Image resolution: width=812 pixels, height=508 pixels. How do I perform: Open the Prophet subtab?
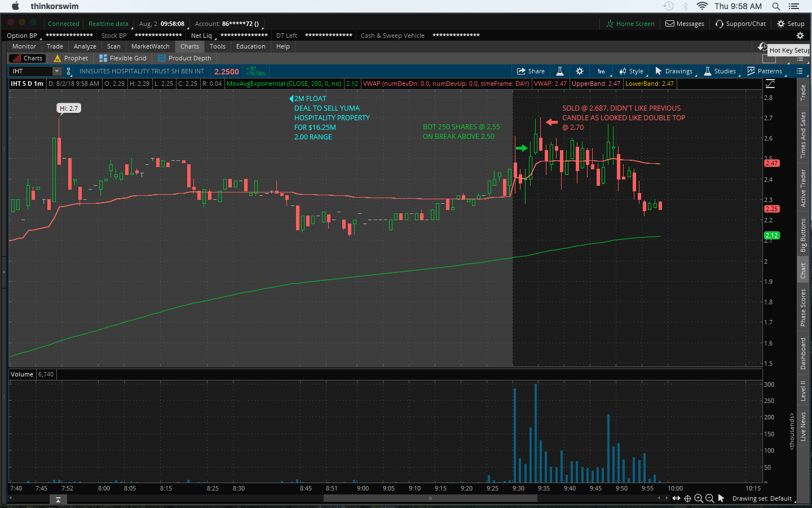coord(71,58)
